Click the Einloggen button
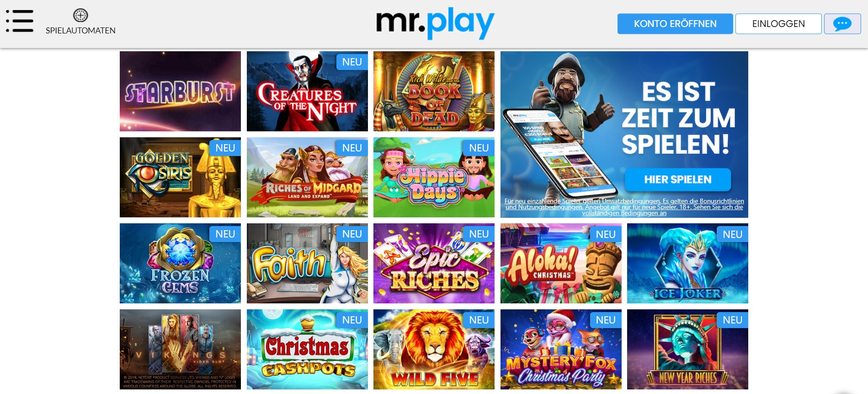The width and height of the screenshot is (868, 394). 778,24
